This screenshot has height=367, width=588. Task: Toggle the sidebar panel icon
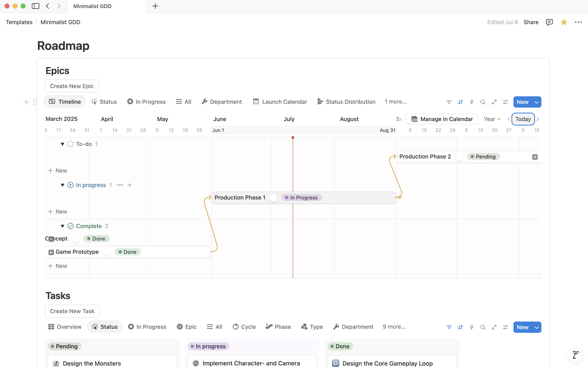pyautogui.click(x=35, y=6)
